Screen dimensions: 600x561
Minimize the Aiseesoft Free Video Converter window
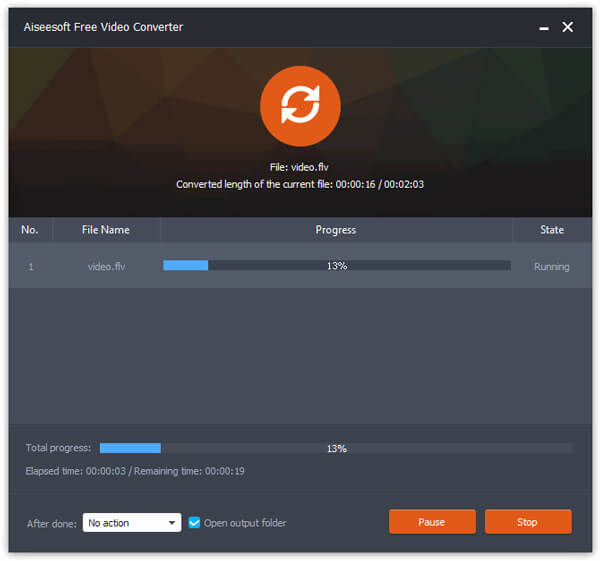click(x=544, y=28)
